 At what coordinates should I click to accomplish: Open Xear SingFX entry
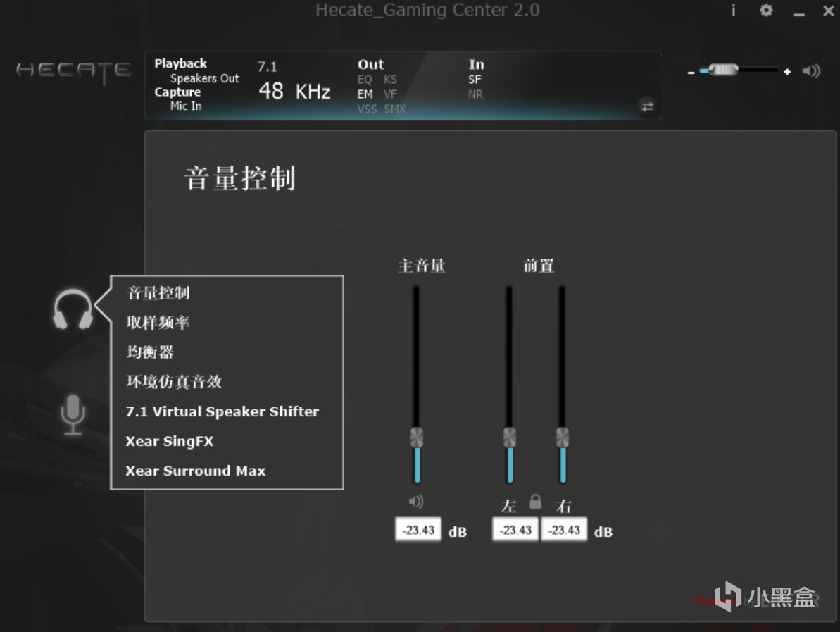pos(169,441)
